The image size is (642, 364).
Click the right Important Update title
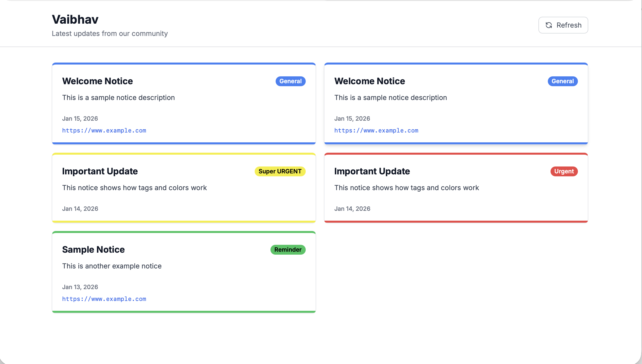coord(372,171)
